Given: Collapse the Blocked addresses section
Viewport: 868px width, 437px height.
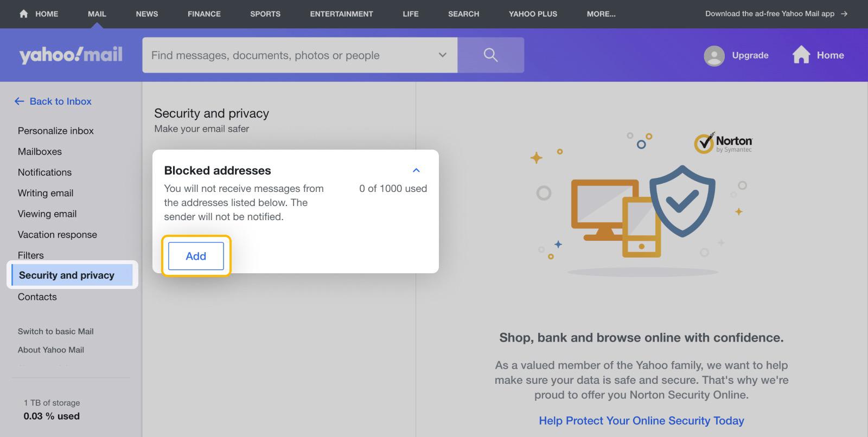Looking at the screenshot, I should click(x=416, y=170).
